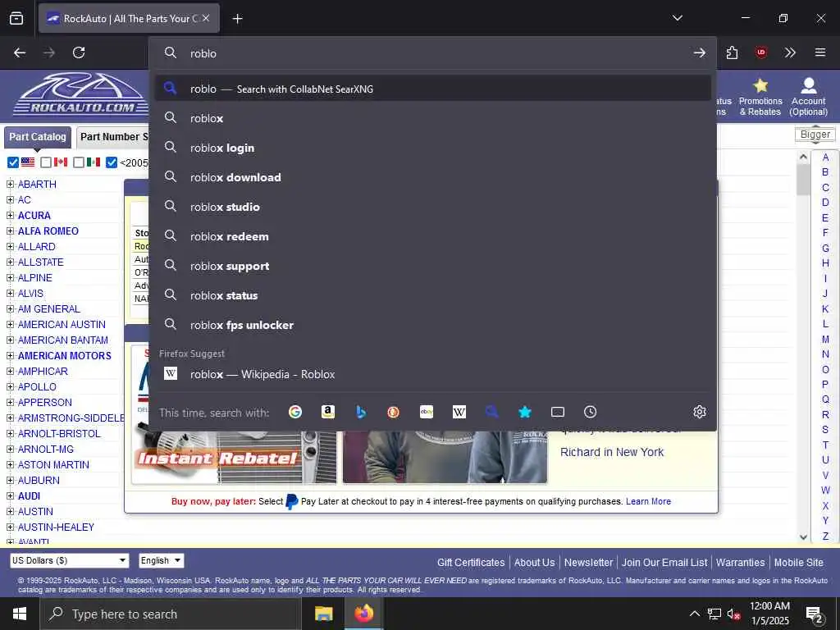Open the Gift Certificates link
840x630 pixels.
click(x=470, y=563)
